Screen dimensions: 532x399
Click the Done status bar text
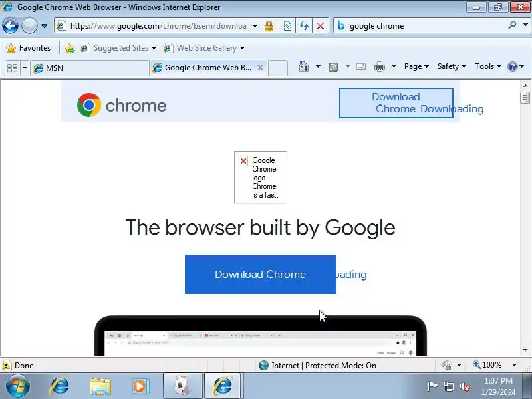pos(24,366)
